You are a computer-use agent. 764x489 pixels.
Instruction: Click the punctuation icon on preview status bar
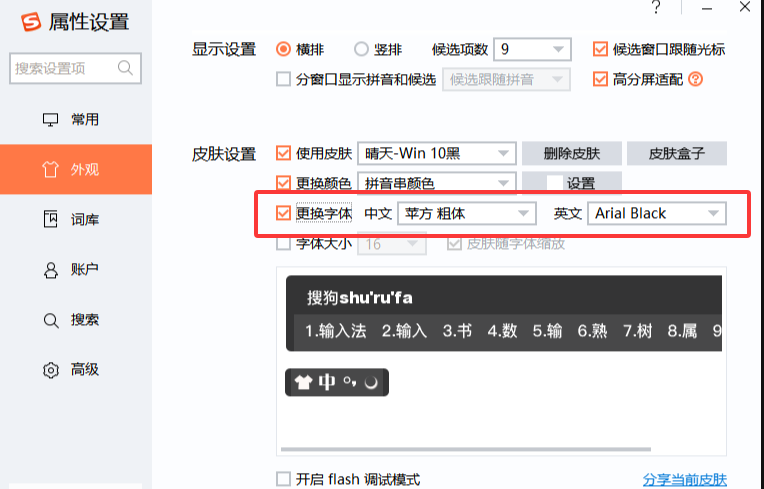point(349,382)
